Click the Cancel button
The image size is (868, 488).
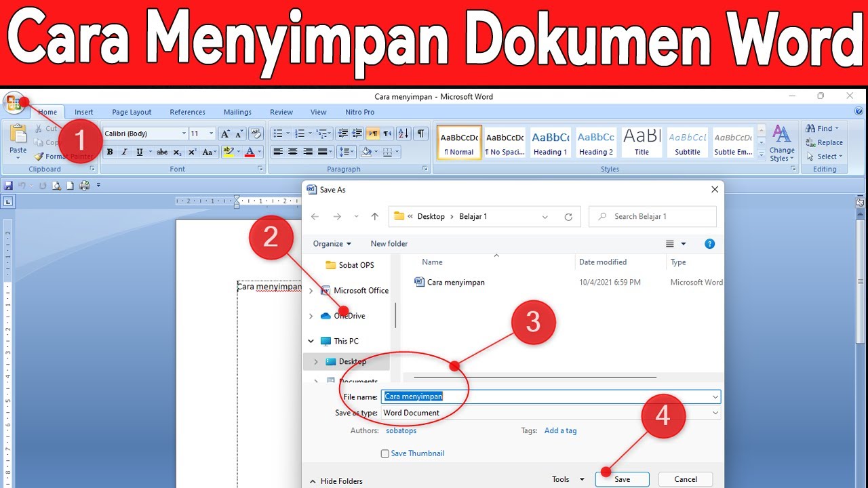tap(686, 479)
